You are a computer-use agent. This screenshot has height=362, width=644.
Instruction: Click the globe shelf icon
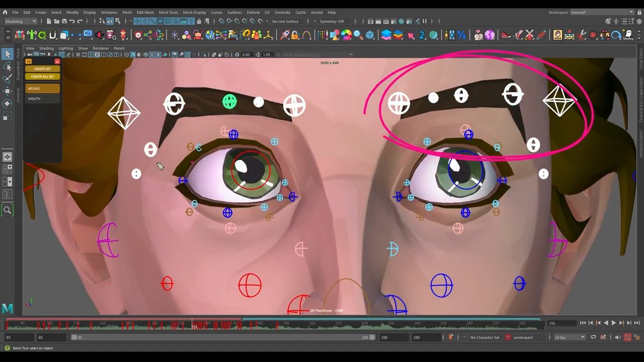click(x=210, y=35)
